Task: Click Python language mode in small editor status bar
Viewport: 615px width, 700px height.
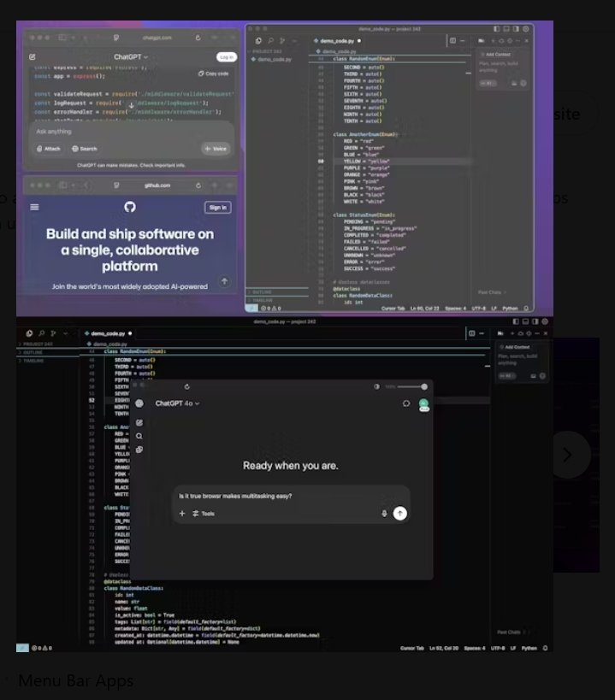Action: coord(510,309)
